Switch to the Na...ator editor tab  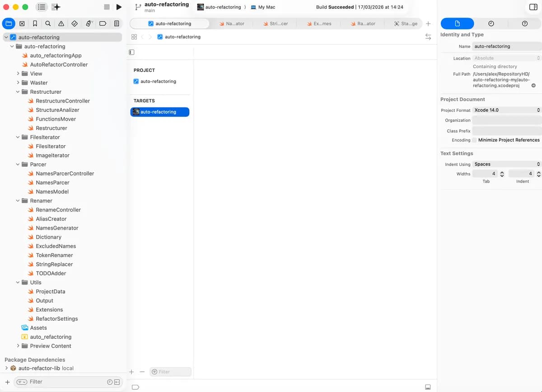pos(232,23)
